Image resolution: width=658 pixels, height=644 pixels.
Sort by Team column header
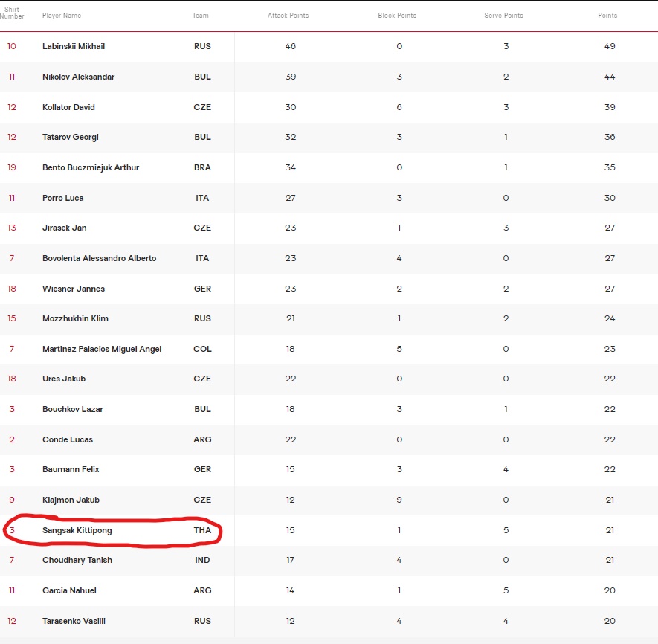pyautogui.click(x=201, y=16)
